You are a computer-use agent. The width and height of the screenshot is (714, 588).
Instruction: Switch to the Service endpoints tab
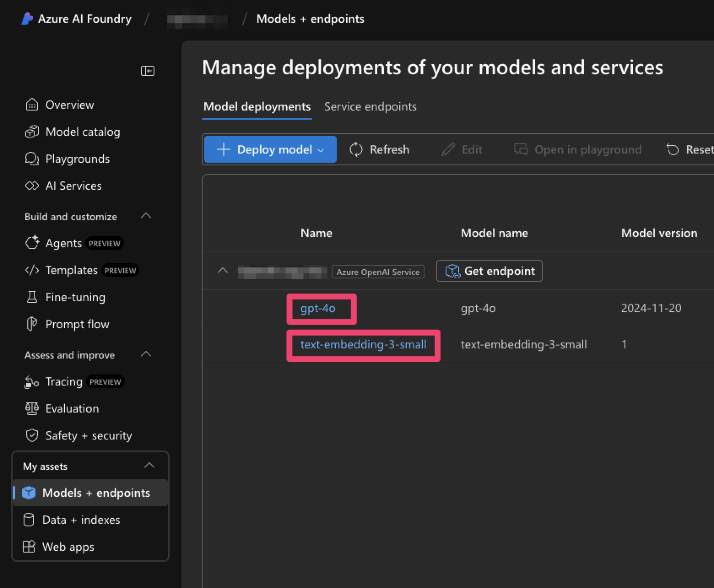(370, 107)
